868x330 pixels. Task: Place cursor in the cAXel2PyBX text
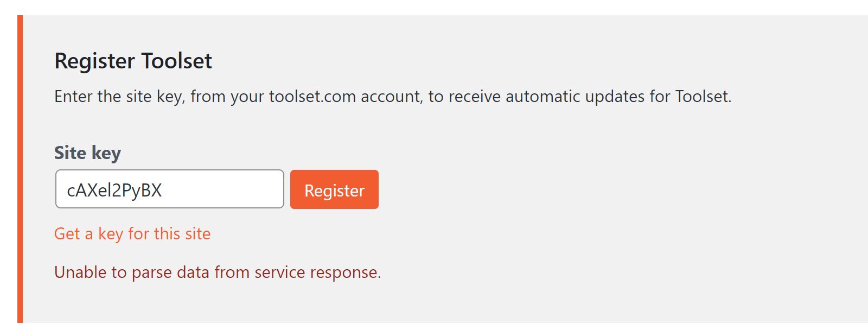tap(114, 190)
